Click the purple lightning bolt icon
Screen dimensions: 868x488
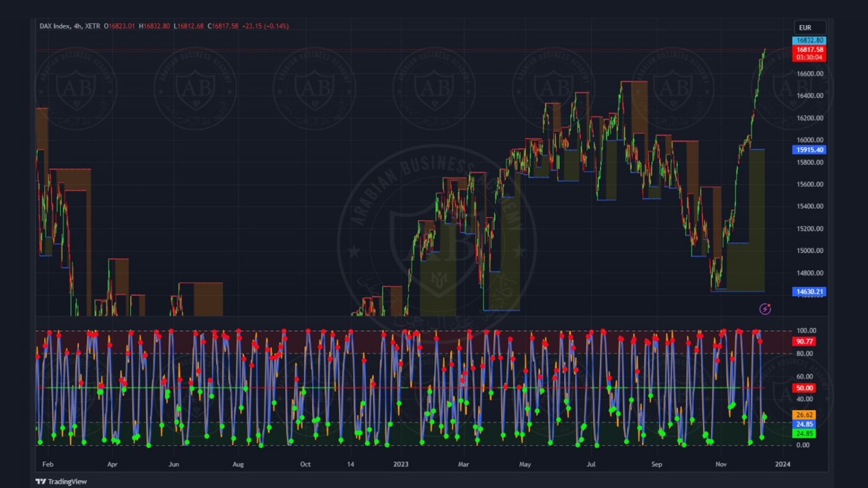pyautogui.click(x=765, y=309)
